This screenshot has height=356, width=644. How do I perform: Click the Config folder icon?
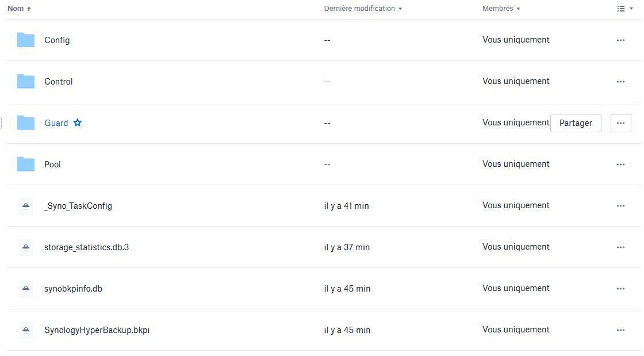click(x=26, y=40)
